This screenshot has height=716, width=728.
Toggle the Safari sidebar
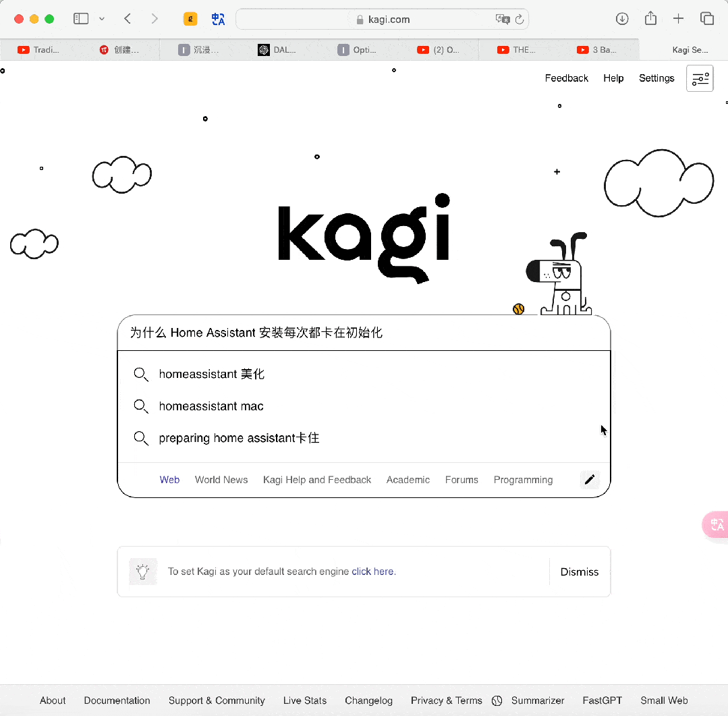click(x=81, y=19)
